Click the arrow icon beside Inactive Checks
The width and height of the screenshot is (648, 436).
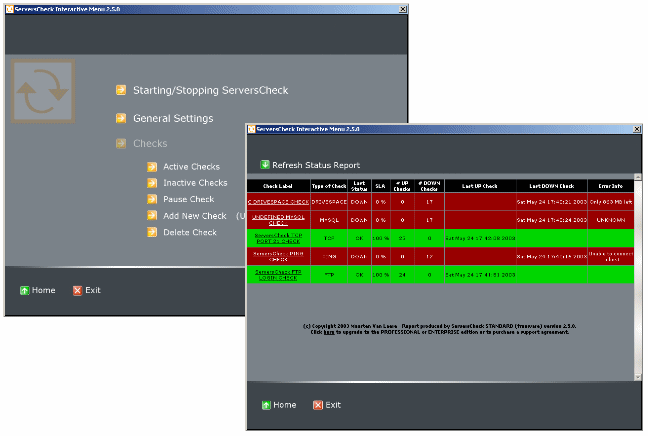pos(152,183)
